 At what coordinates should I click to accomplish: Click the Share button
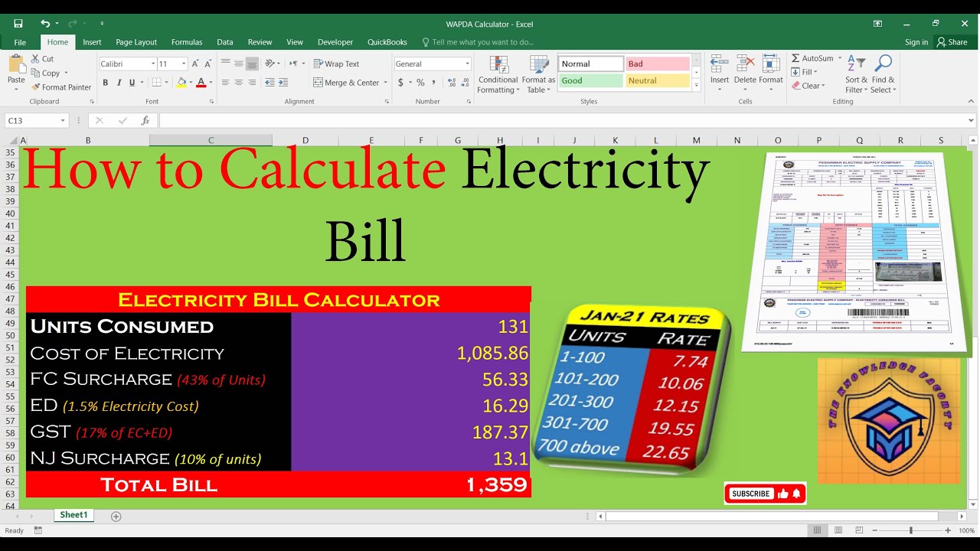[952, 42]
